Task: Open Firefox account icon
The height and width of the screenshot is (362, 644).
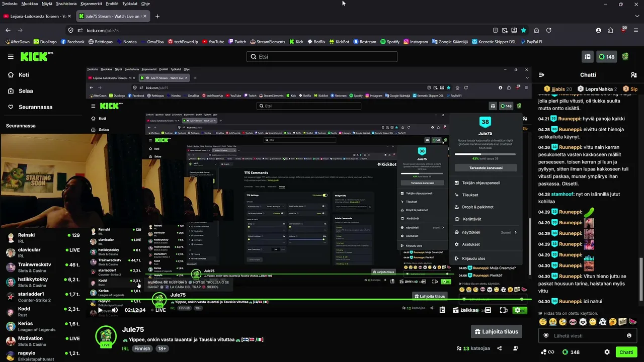Action: coord(598,30)
